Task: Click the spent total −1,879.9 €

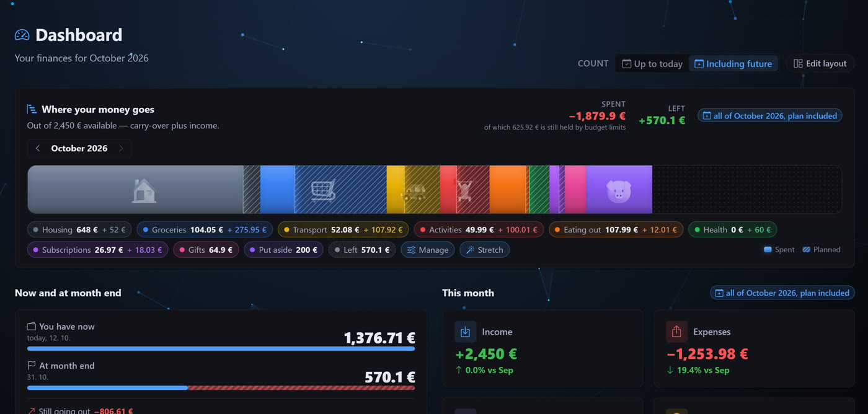Action: point(597,116)
